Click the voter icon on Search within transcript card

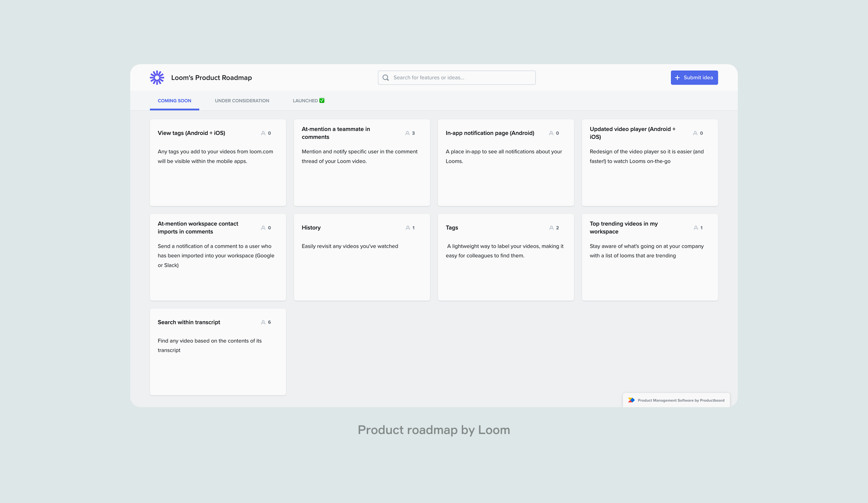click(263, 322)
